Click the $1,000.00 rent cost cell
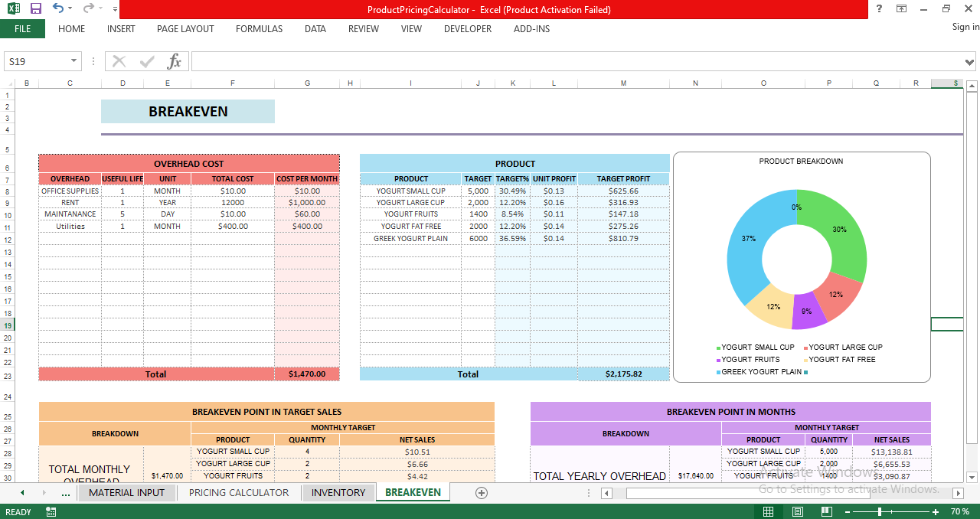Image resolution: width=980 pixels, height=519 pixels. point(307,203)
